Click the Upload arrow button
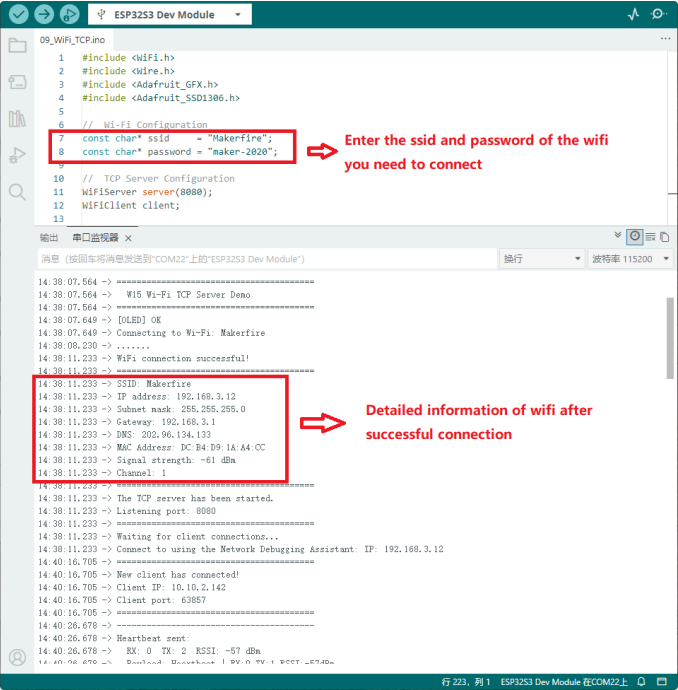The height and width of the screenshot is (690, 678). (44, 15)
